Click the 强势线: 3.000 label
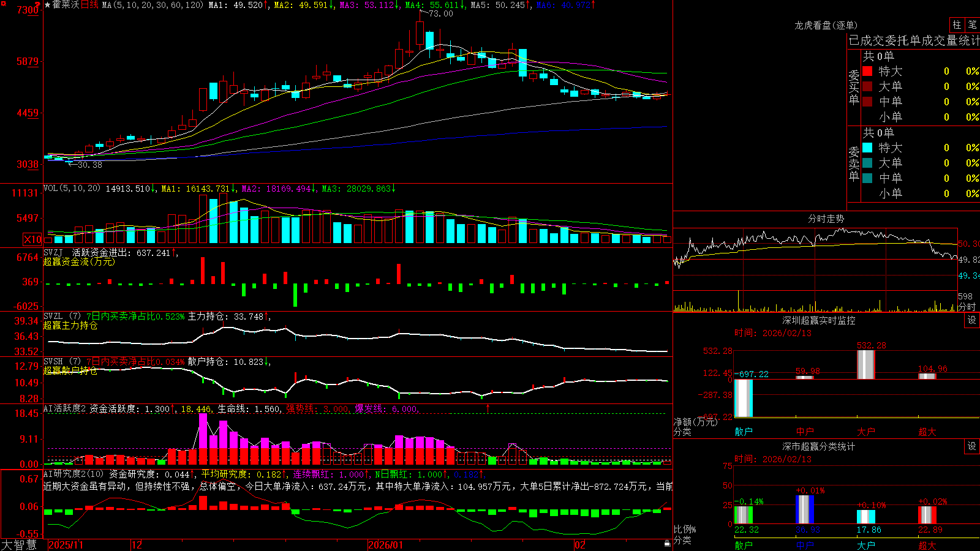The height and width of the screenshot is (551, 980). [x=318, y=409]
